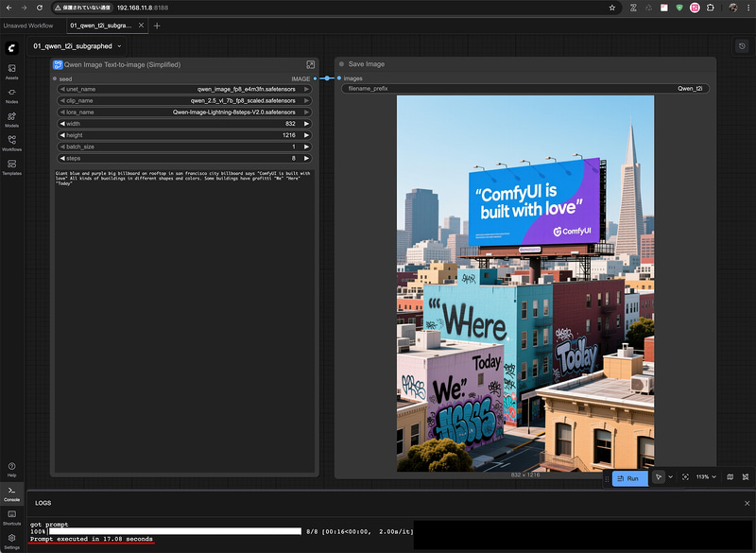The image size is (756, 553).
Task: Expand the select mode chevron beside cursor
Action: point(671,477)
